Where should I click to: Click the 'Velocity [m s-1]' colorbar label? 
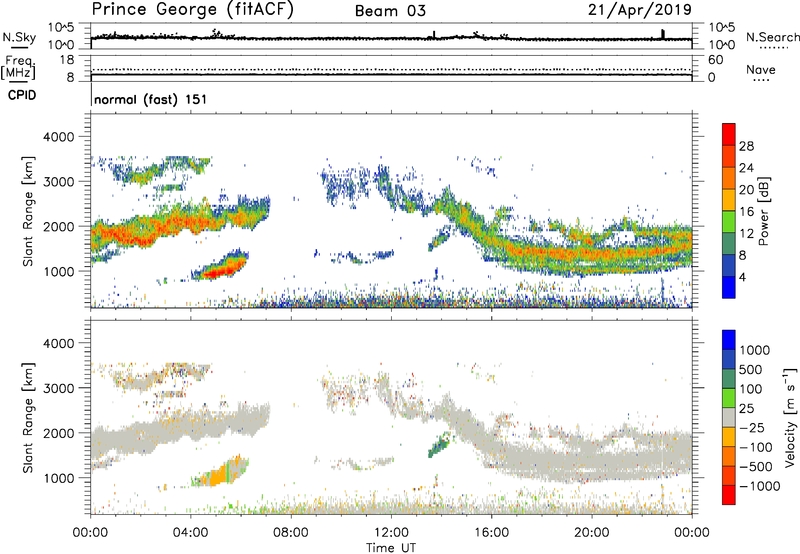[790, 417]
